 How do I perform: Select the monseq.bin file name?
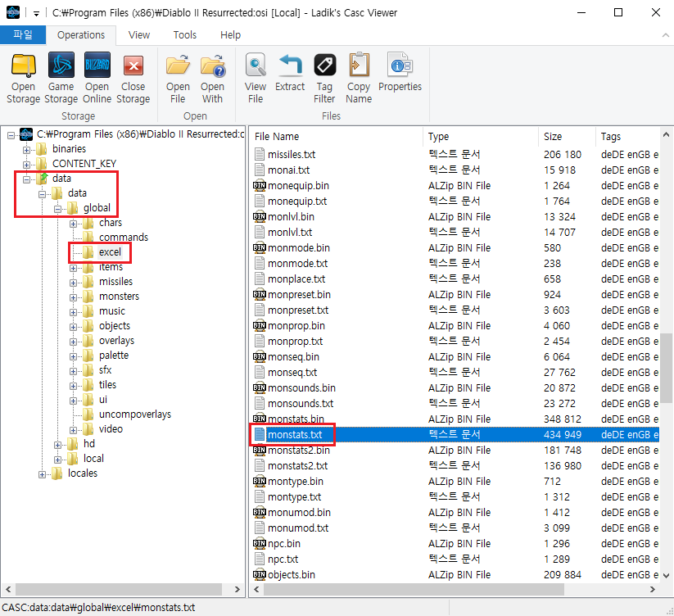click(293, 357)
